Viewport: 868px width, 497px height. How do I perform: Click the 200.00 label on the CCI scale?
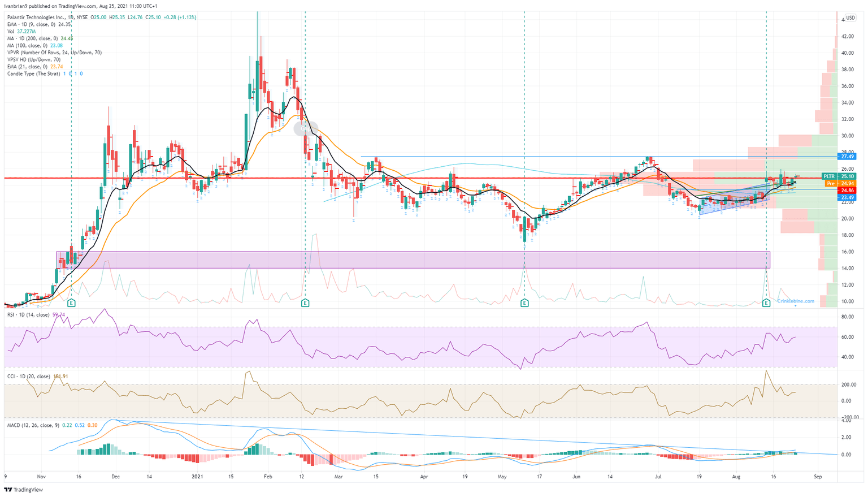848,384
